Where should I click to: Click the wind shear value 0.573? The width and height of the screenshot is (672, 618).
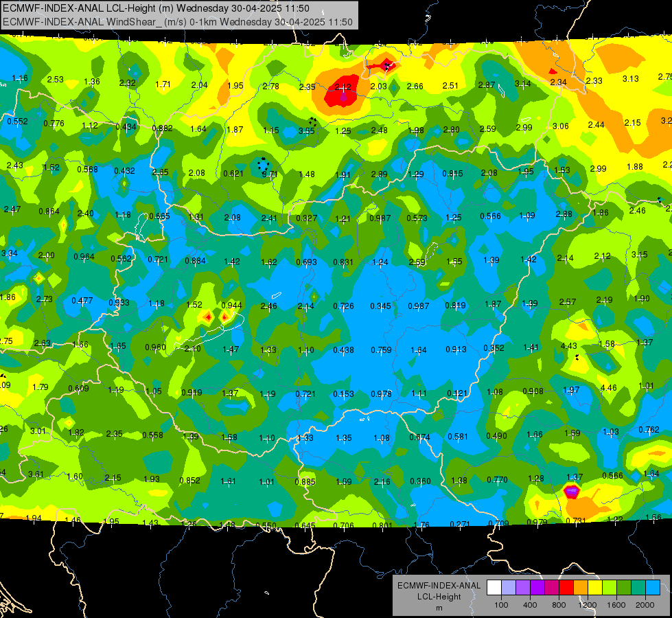coord(417,218)
